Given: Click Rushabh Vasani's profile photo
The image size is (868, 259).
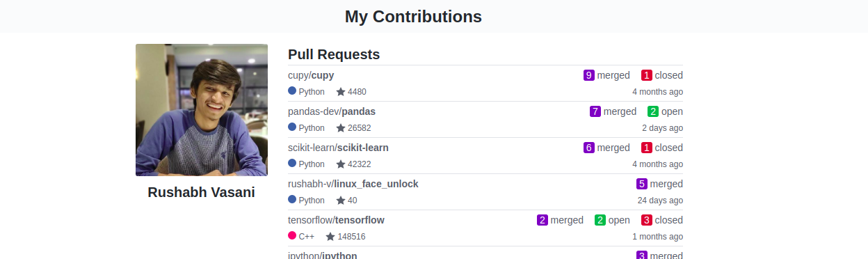Looking at the screenshot, I should [x=202, y=110].
